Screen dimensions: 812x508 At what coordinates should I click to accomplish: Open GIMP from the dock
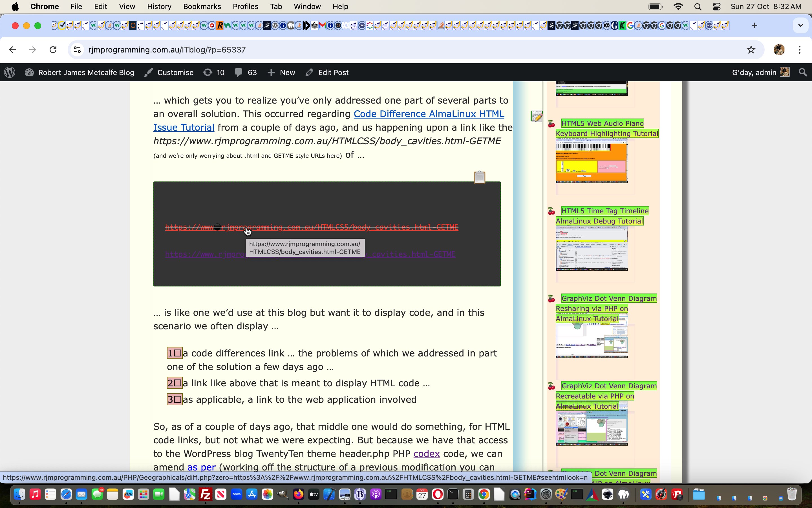(283, 494)
